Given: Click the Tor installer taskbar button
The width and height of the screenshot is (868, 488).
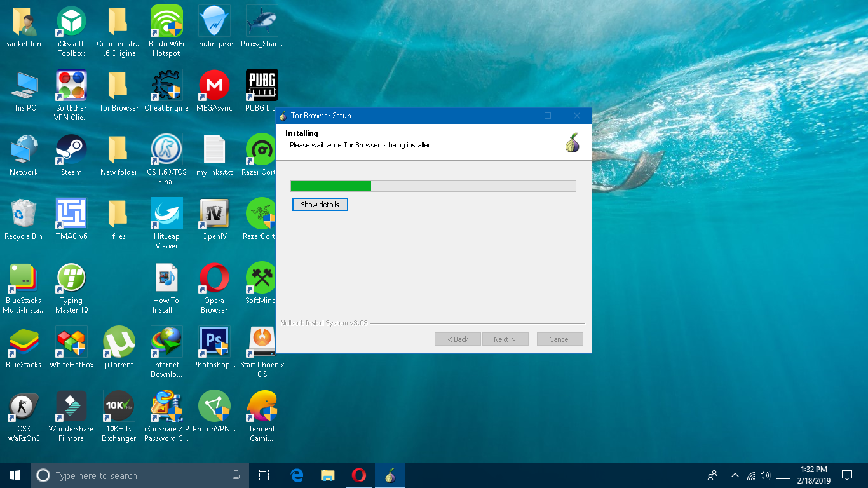Looking at the screenshot, I should (390, 475).
